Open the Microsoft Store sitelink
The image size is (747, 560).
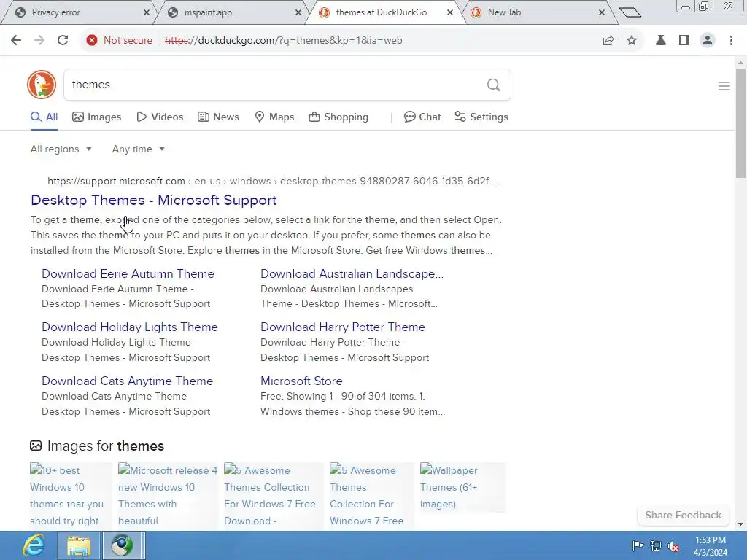pos(301,381)
